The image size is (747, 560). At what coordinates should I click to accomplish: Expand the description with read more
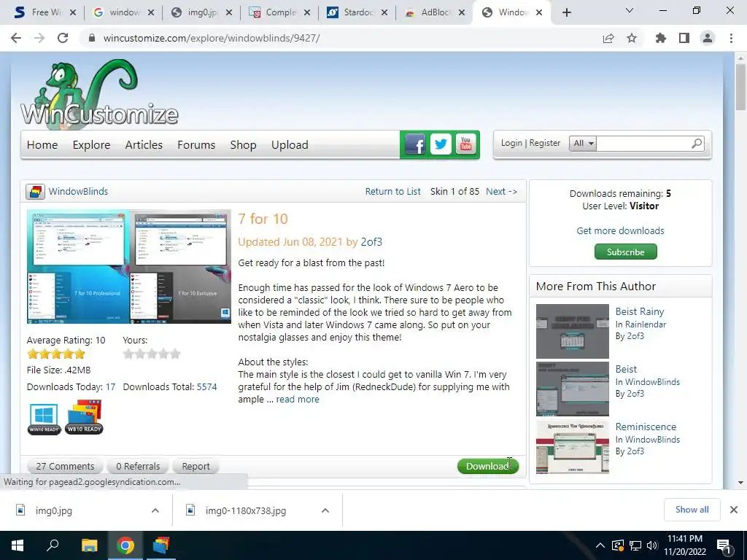(x=298, y=400)
